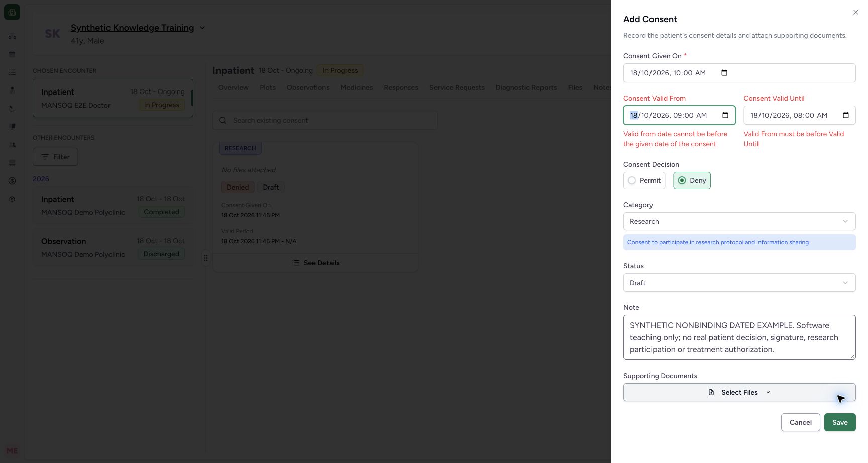Open the Service Requests tab
Viewport: 868px width, 463px height.
tap(457, 87)
